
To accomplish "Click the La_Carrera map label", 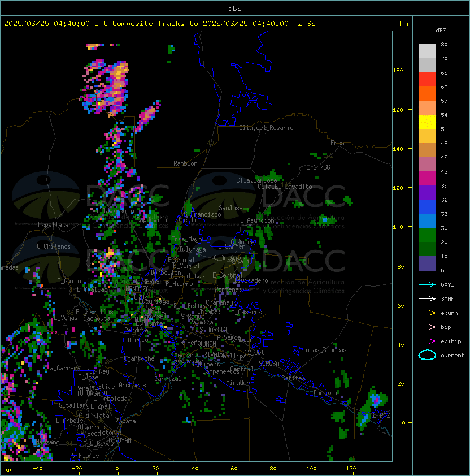I will click(x=63, y=368).
